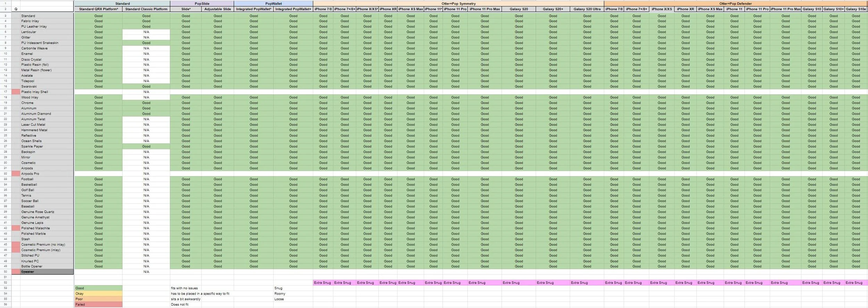The image size is (868, 308).
Task: Select the row 17 number header
Action: click(x=6, y=92)
